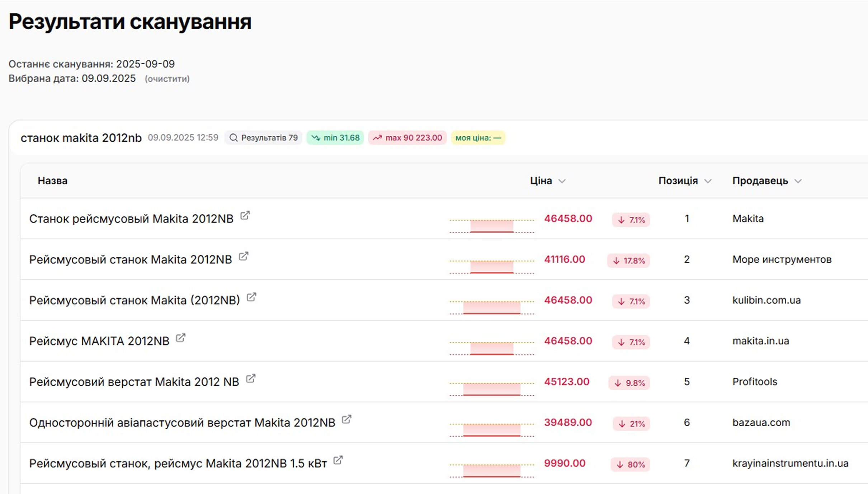Click price range bar in bazaua.com row
This screenshot has height=494, width=868.
491,430
